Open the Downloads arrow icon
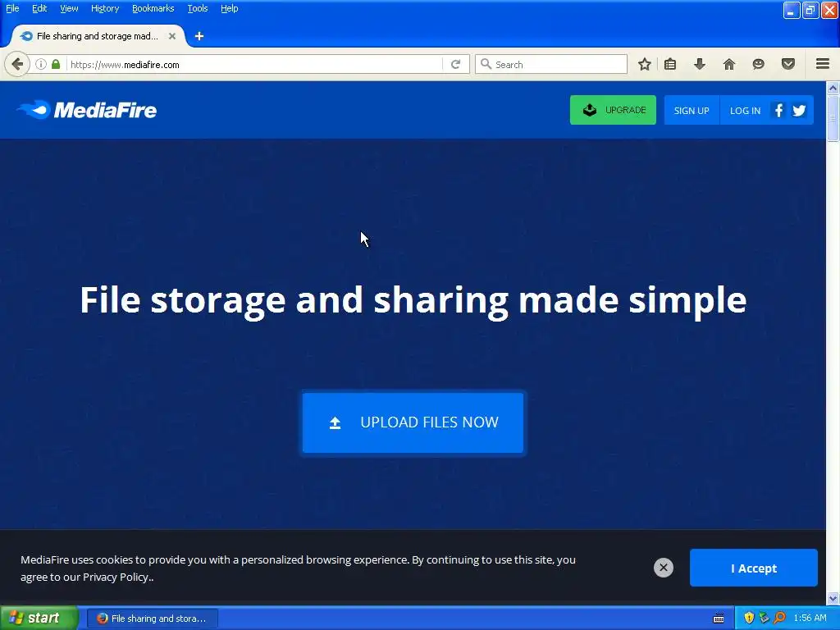 coord(700,64)
